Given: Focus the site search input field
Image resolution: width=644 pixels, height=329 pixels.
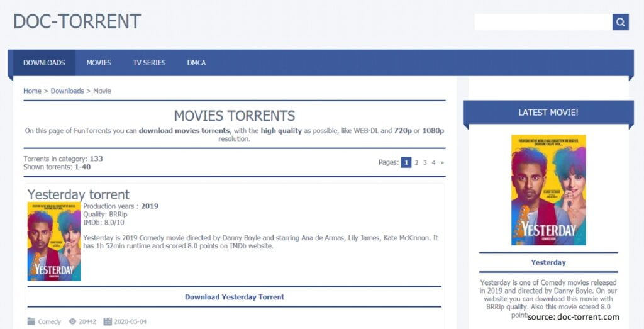Looking at the screenshot, I should (543, 22).
